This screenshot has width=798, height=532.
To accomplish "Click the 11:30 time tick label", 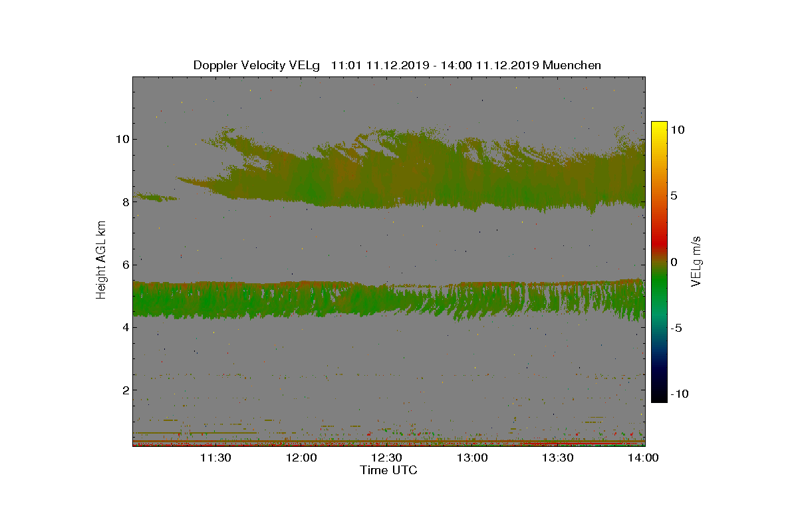I will click(215, 458).
